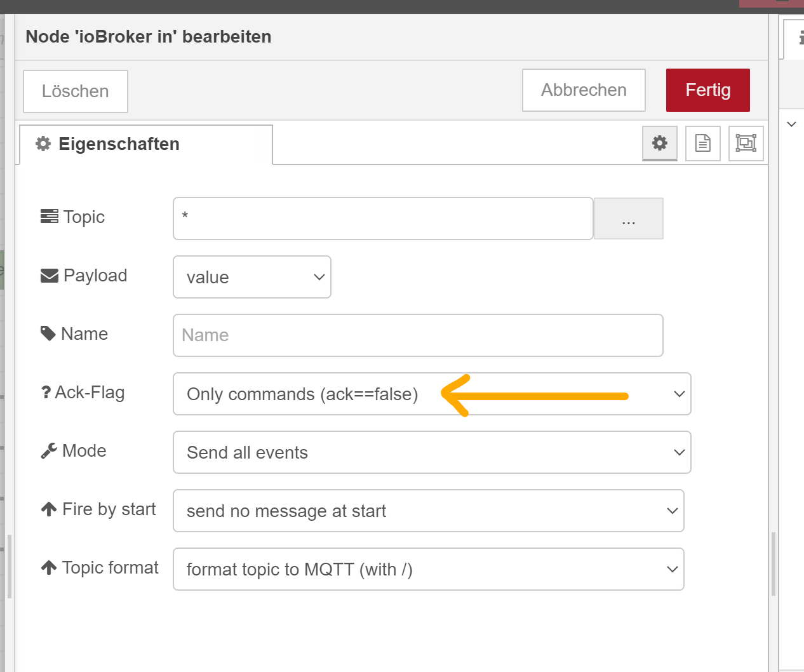804x672 pixels.
Task: Open the Ack-Flag dropdown
Action: click(x=432, y=394)
